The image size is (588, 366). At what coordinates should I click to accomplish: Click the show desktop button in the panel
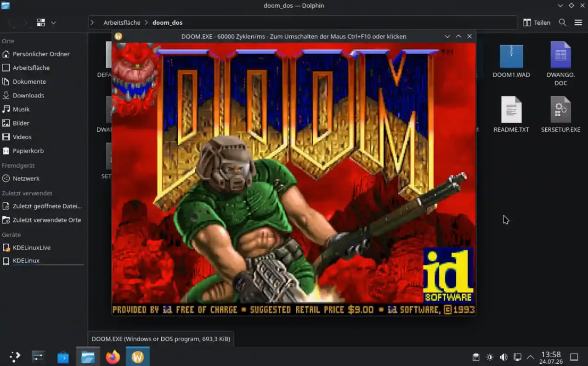click(x=574, y=357)
